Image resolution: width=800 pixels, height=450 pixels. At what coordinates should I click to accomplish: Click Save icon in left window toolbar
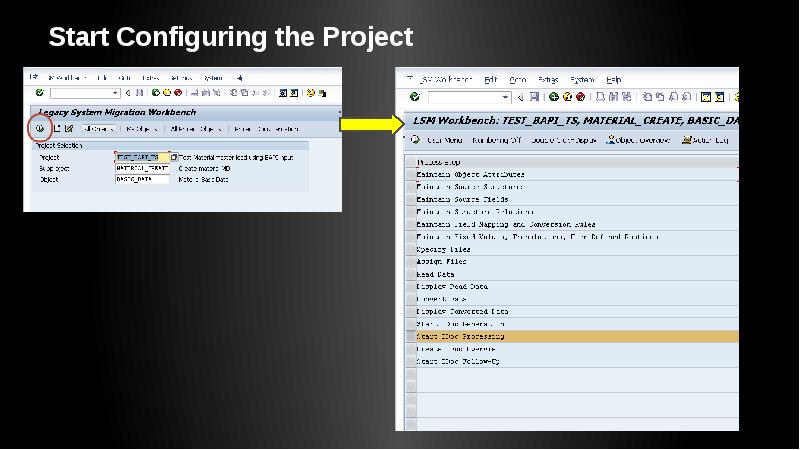point(139,93)
